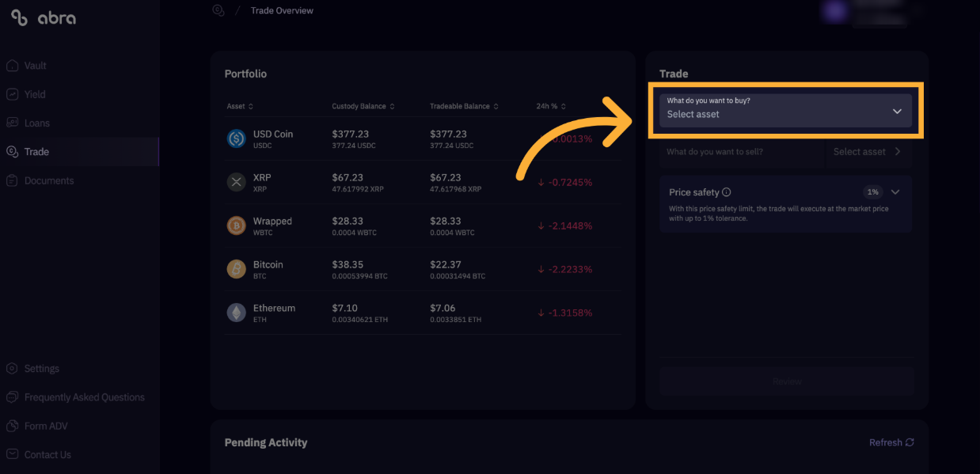Viewport: 980px width, 474px height.
Task: Click the Bitcoin asset icon
Action: tap(237, 269)
